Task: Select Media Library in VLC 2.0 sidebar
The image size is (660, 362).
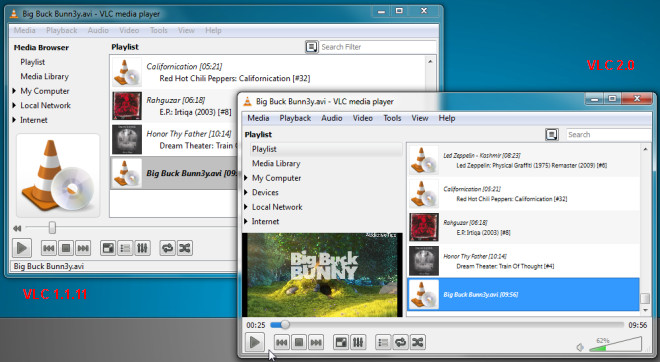Action: click(276, 163)
